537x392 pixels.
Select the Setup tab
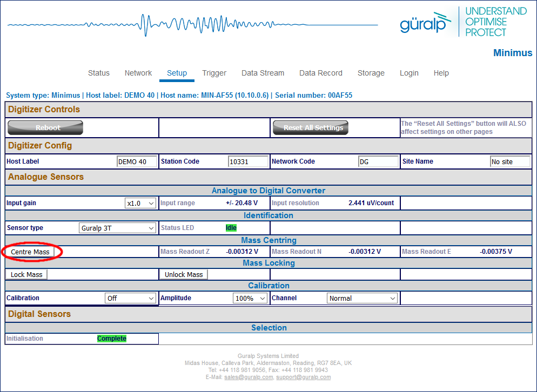click(x=177, y=73)
